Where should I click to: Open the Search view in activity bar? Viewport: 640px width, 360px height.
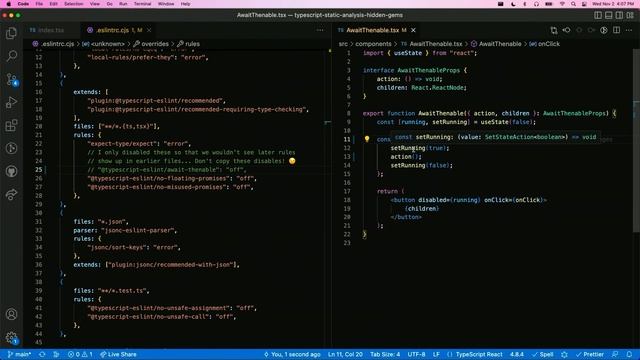point(11,56)
